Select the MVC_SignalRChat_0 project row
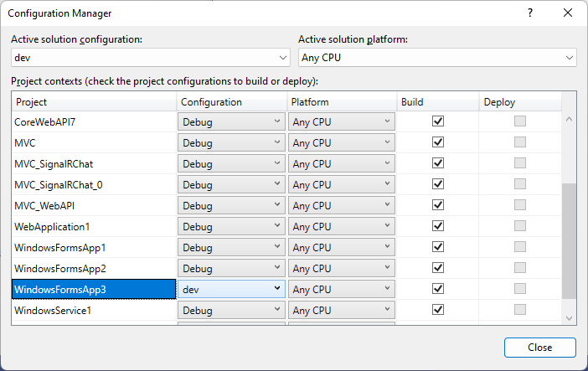The height and width of the screenshot is (371, 588). pos(94,184)
